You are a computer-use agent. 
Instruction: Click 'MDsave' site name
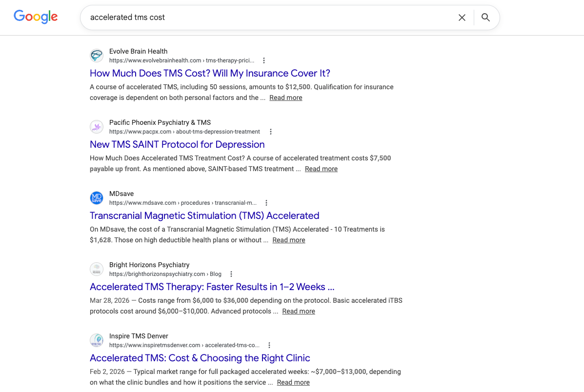pos(121,193)
